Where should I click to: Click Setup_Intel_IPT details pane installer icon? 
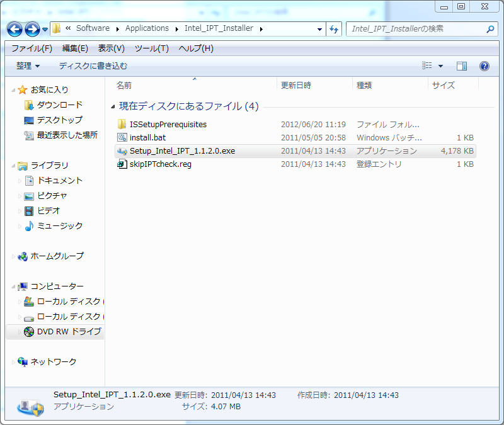[30, 407]
